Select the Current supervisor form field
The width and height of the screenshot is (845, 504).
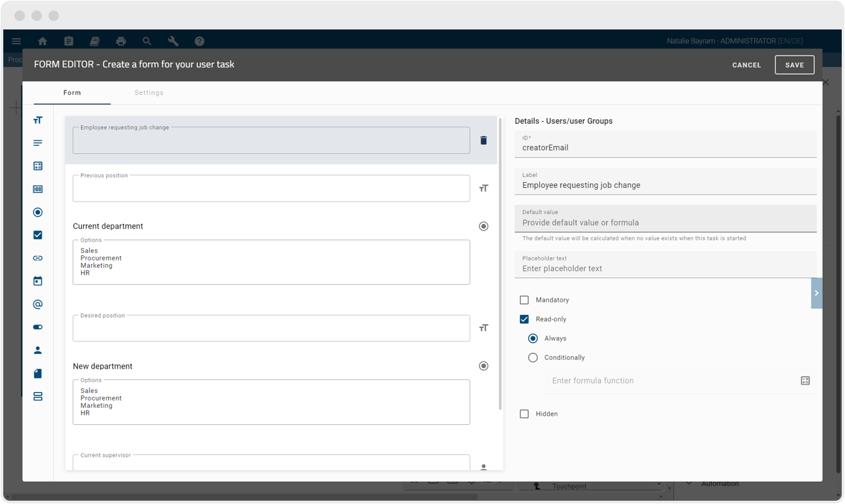point(271,462)
